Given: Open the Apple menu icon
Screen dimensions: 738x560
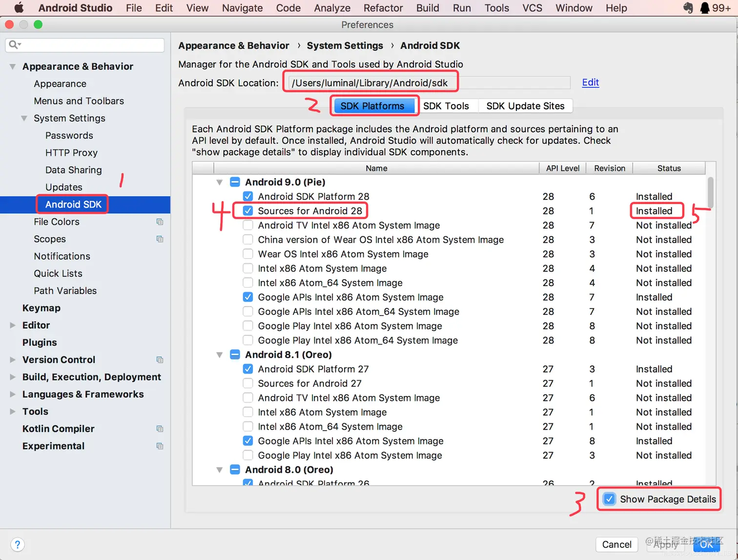Looking at the screenshot, I should coord(19,8).
